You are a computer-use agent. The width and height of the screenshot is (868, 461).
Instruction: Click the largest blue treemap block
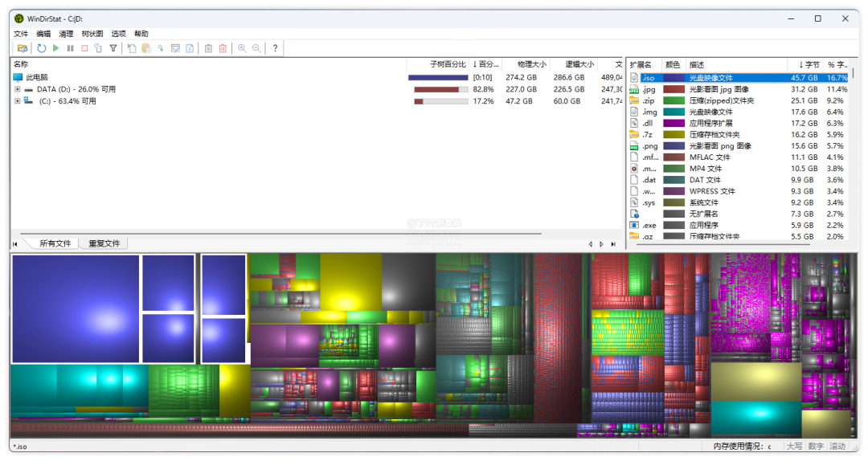76,308
